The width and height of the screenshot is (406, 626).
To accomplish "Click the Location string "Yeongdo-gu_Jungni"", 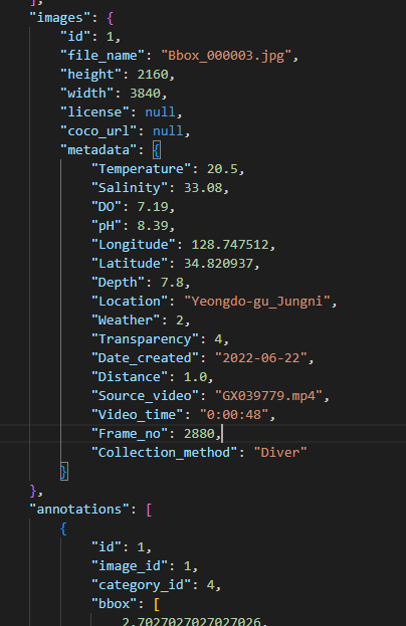I will tap(257, 301).
